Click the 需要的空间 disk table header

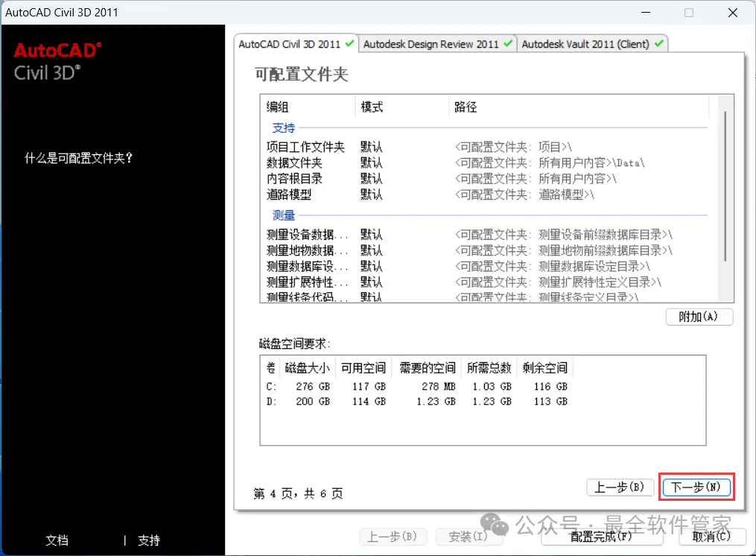tap(428, 367)
